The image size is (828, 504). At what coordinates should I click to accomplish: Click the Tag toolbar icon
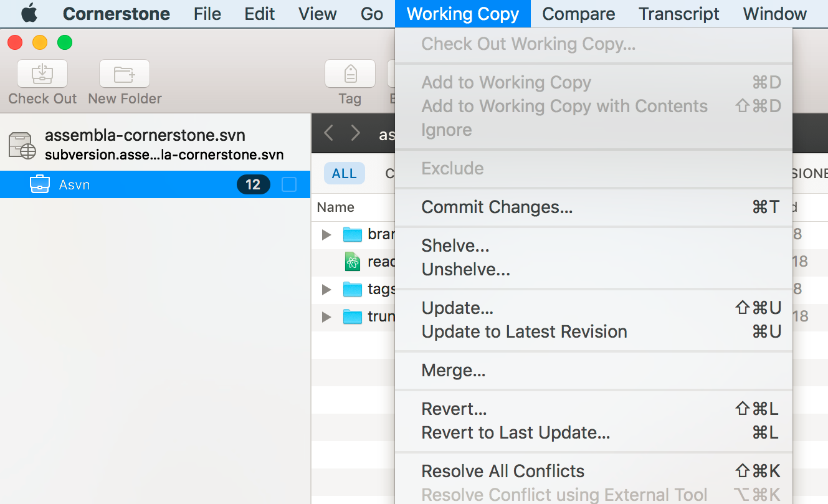coord(350,74)
